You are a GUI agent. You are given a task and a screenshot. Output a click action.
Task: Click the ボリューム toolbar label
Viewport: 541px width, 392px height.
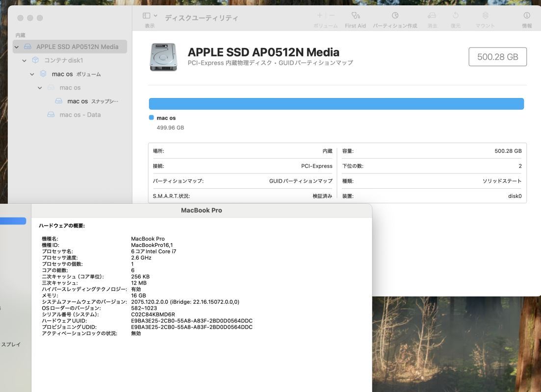325,26
